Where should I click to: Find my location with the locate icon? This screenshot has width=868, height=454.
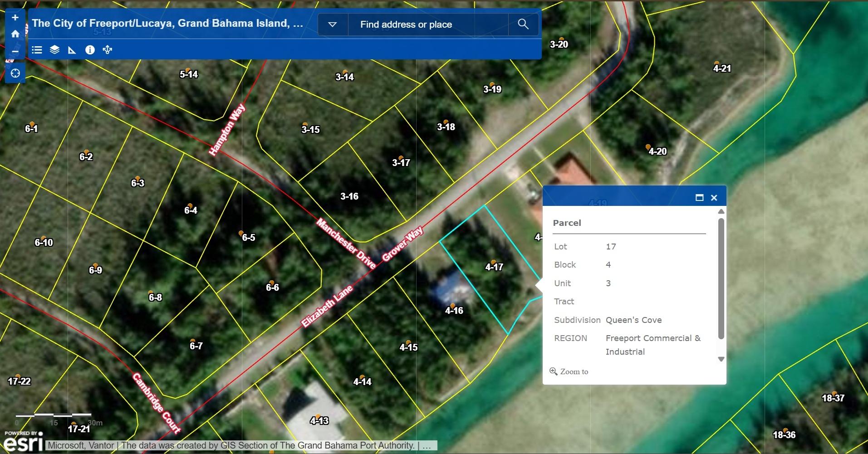tap(15, 73)
